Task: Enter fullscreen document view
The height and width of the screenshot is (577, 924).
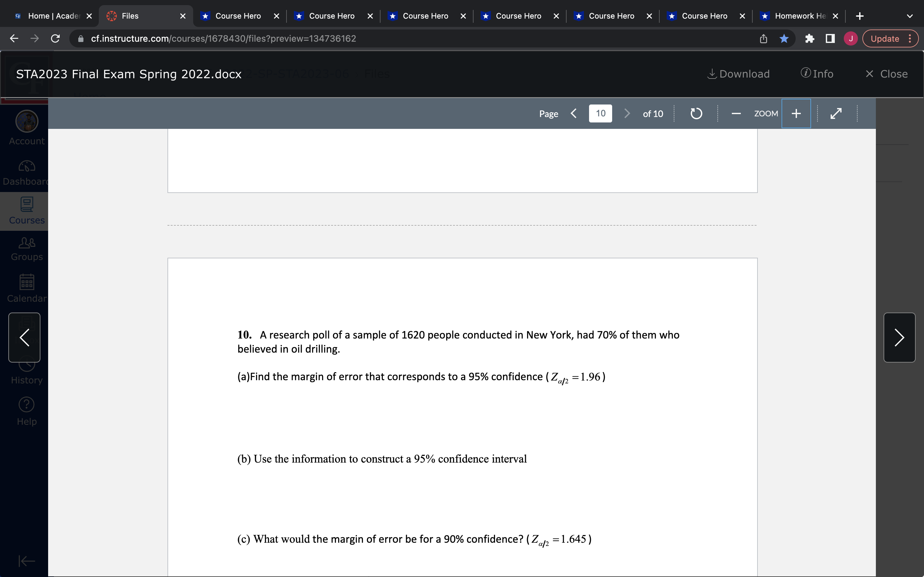Action: click(x=836, y=113)
